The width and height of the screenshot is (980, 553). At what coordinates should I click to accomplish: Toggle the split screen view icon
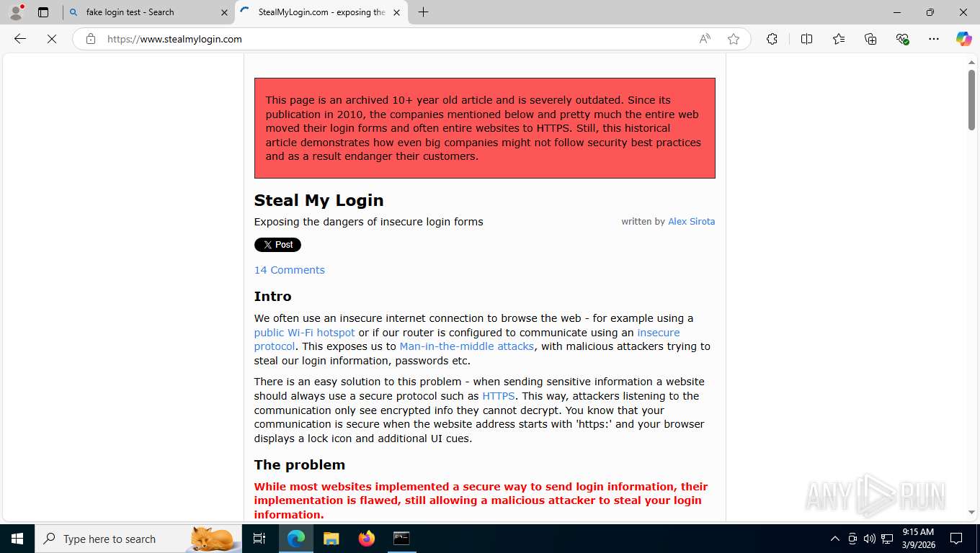click(807, 39)
